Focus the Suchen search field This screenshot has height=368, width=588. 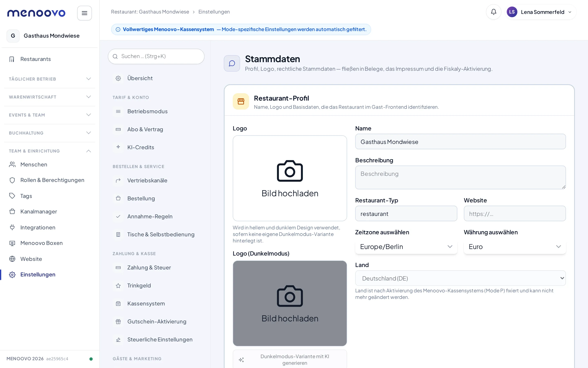point(156,56)
